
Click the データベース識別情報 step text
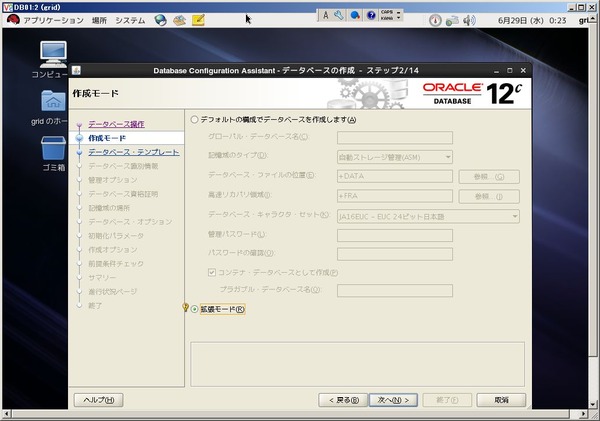[x=123, y=166]
